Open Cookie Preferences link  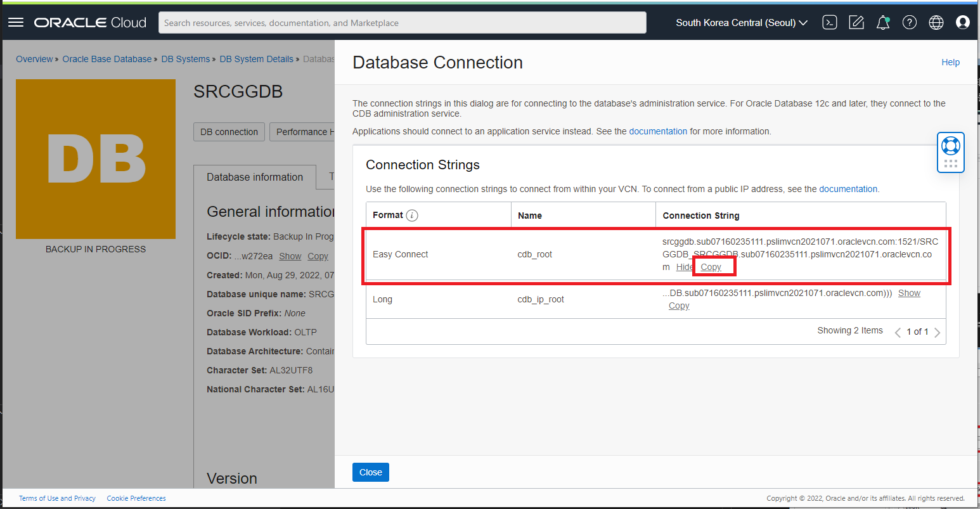136,498
